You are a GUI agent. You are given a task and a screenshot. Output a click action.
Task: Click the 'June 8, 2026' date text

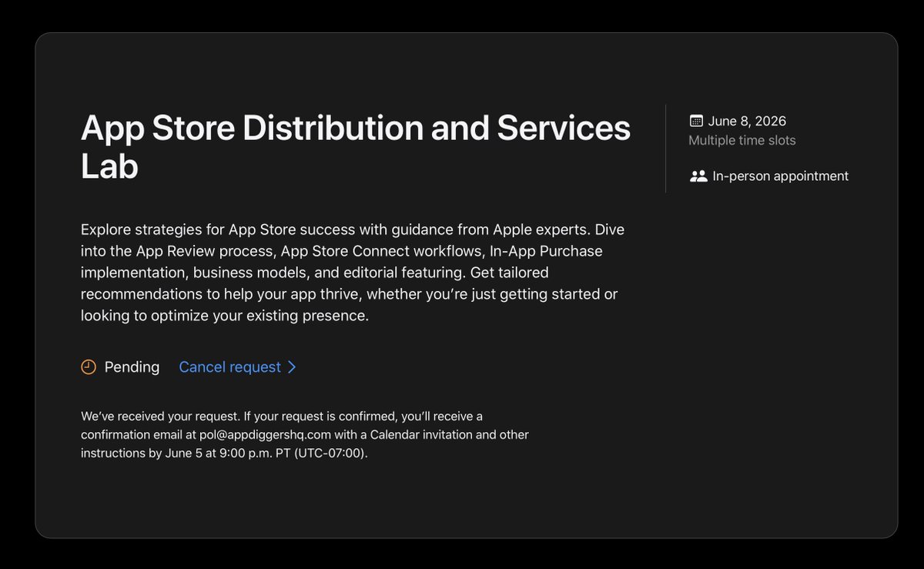(x=747, y=121)
